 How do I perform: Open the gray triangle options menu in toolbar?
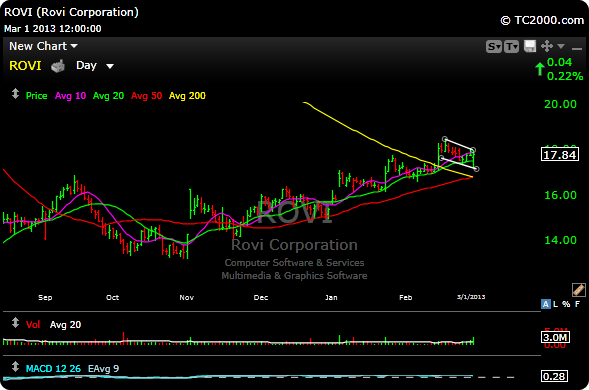(x=561, y=46)
